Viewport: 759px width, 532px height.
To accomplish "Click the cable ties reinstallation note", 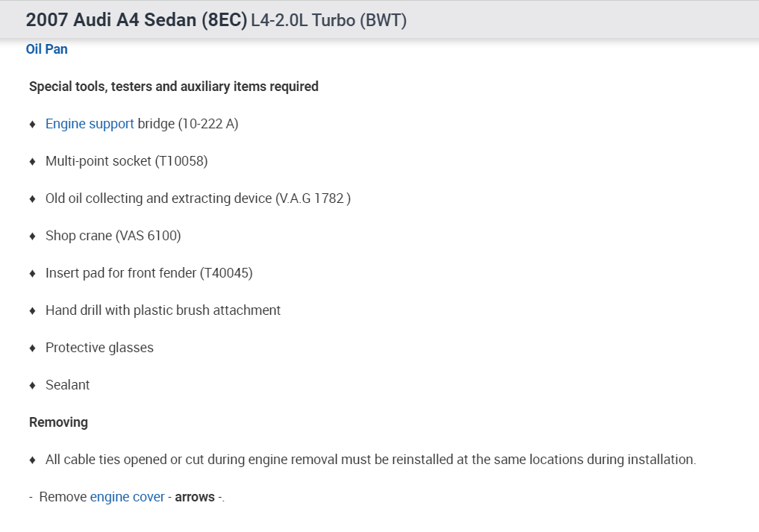I will [x=370, y=460].
